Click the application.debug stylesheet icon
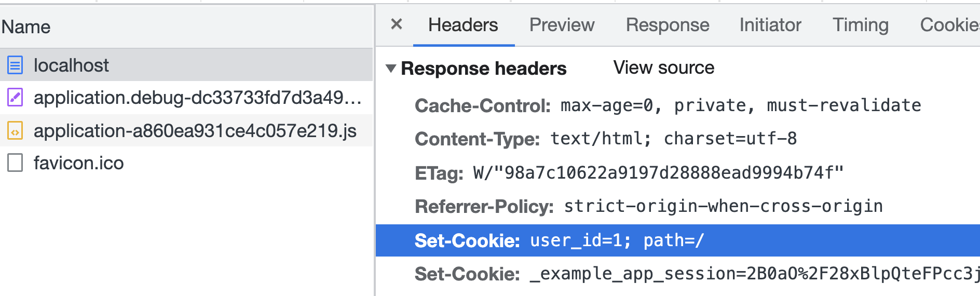 [15, 98]
